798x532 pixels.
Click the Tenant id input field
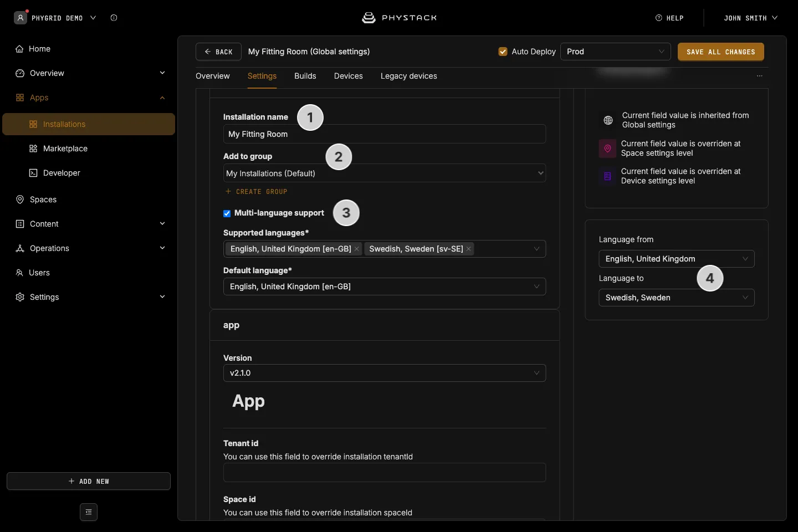point(385,473)
